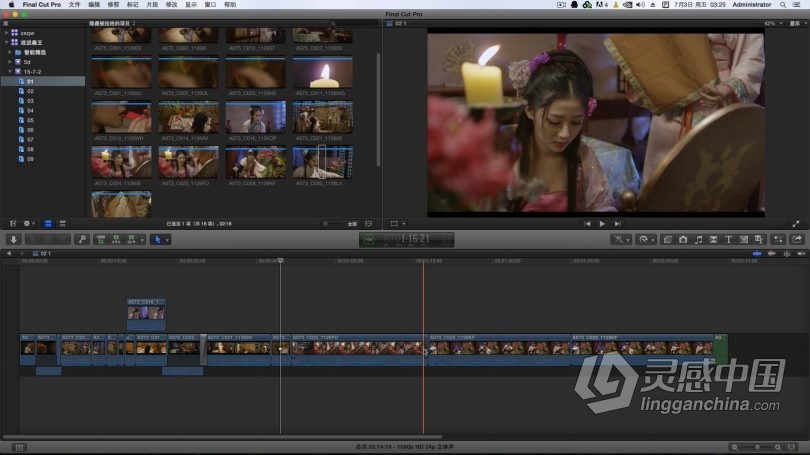The width and height of the screenshot is (810, 455).
Task: Open the 编辑 menu
Action: (94, 4)
